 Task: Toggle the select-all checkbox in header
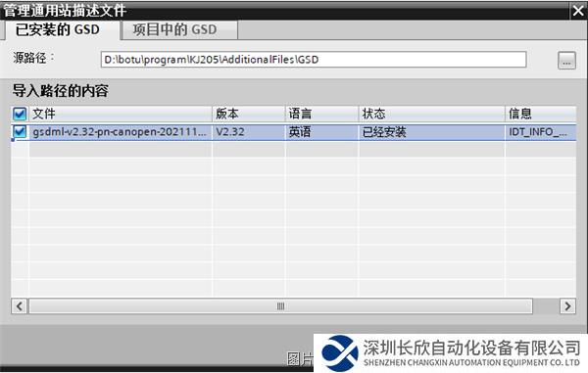coord(20,114)
